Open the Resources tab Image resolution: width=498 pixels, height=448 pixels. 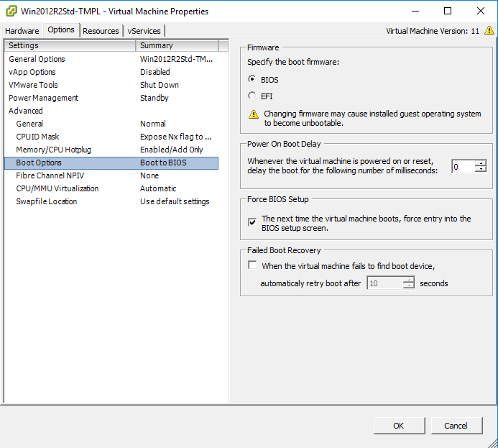point(101,31)
